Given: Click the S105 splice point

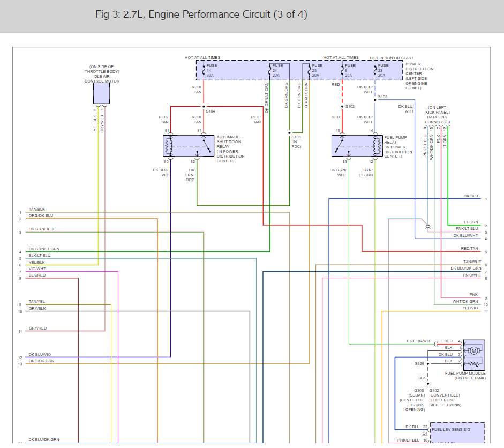Looking at the screenshot, I should click(375, 100).
